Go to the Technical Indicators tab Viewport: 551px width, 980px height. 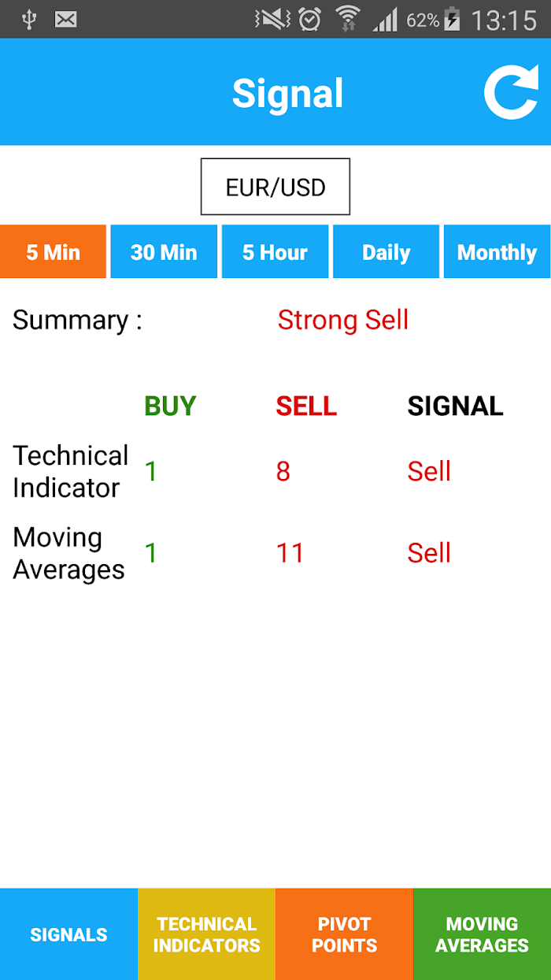pos(206,934)
